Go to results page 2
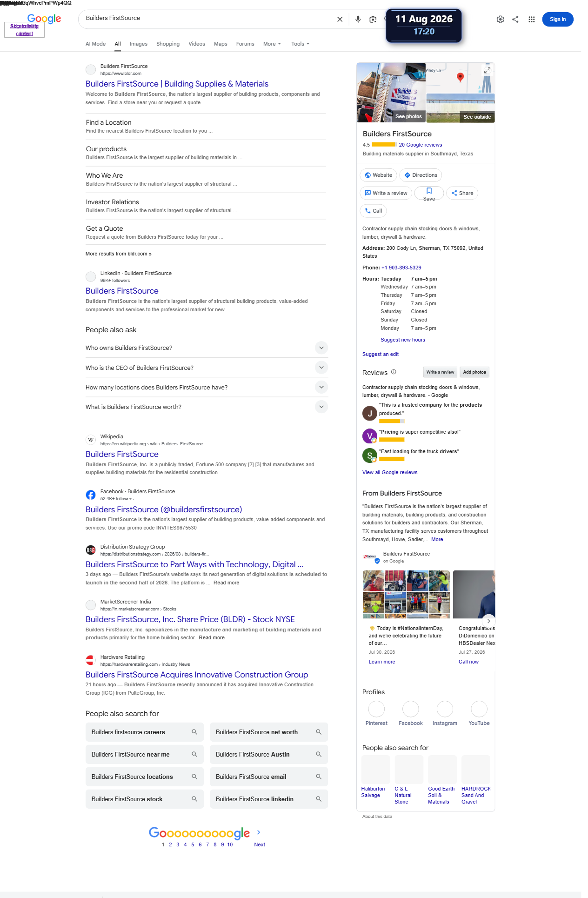Viewport: 588px width, 898px height. pos(170,844)
